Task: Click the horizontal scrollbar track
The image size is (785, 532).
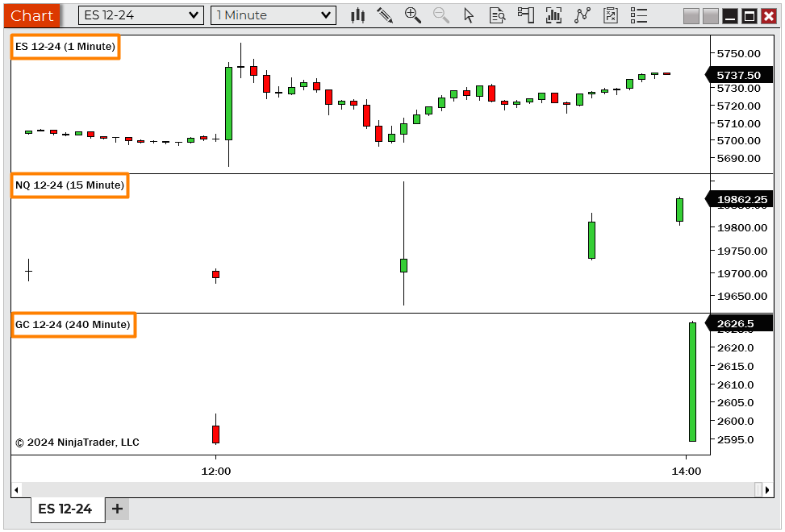Action: click(x=388, y=489)
